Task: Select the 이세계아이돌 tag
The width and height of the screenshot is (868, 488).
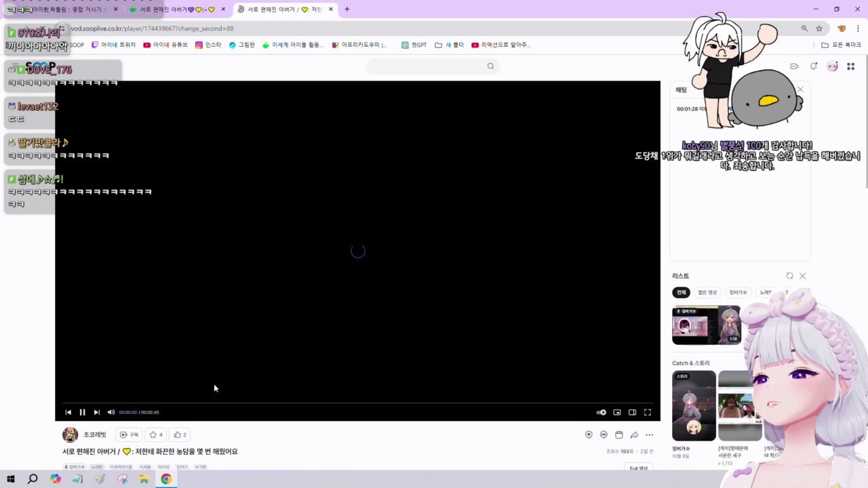Action: pyautogui.click(x=121, y=467)
